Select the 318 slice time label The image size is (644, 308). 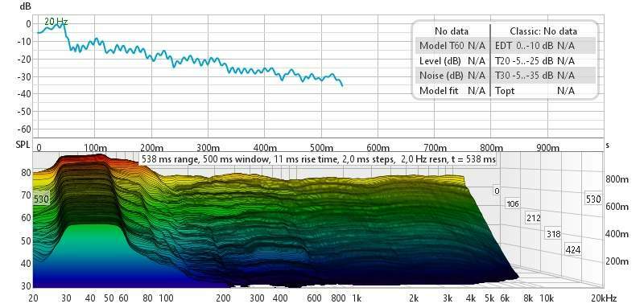pos(553,234)
